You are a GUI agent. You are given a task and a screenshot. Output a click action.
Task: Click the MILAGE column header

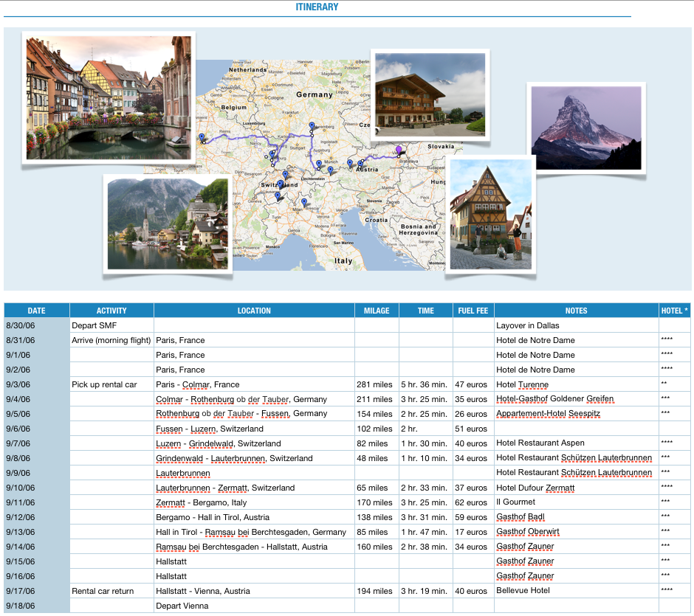[377, 311]
